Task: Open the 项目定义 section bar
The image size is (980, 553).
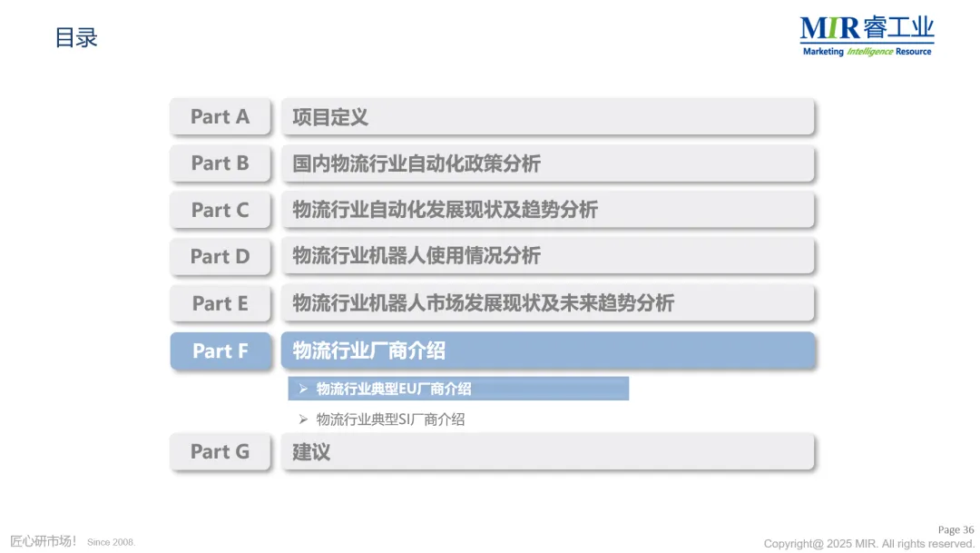Action: (x=547, y=116)
